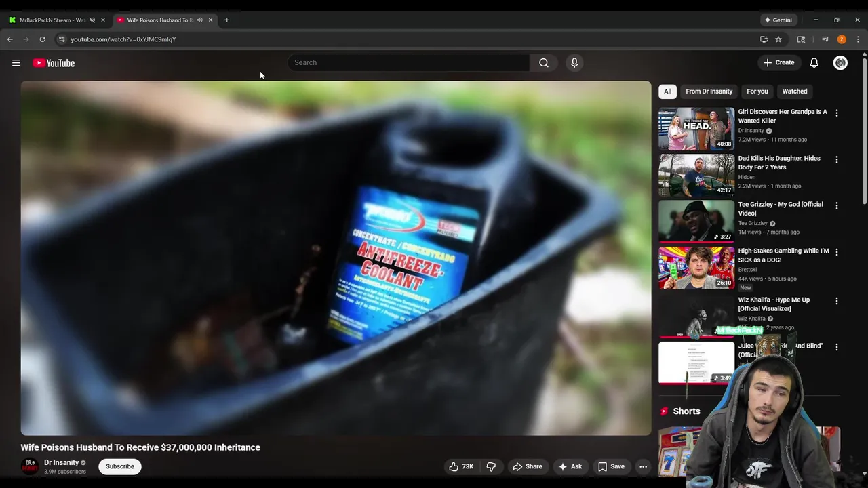Click the Shorts section heading
Image resolution: width=868 pixels, height=488 pixels.
point(686,411)
